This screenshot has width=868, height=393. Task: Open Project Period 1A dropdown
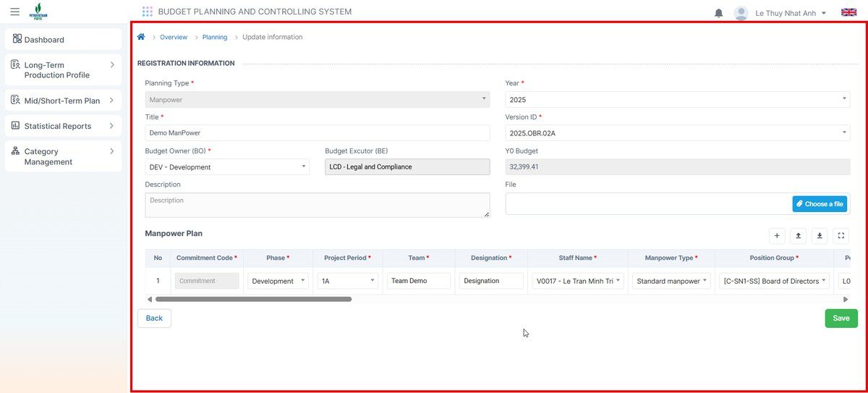tap(348, 281)
